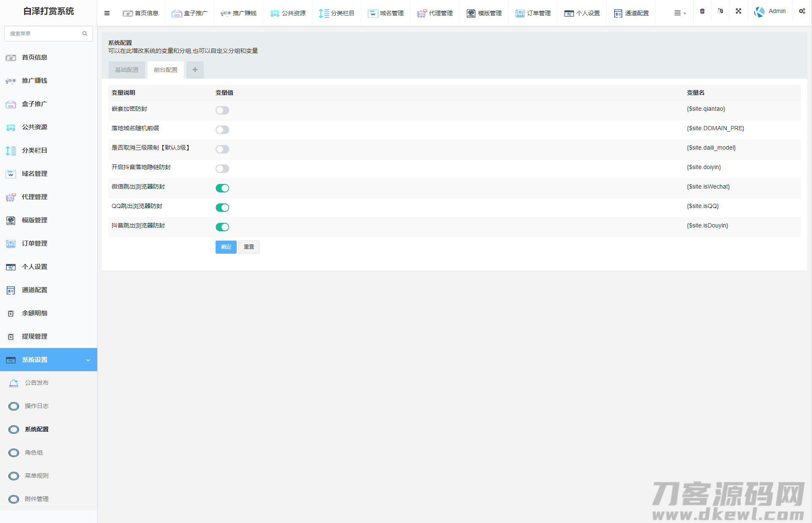Switch to the 基础配置 tab

coord(127,70)
